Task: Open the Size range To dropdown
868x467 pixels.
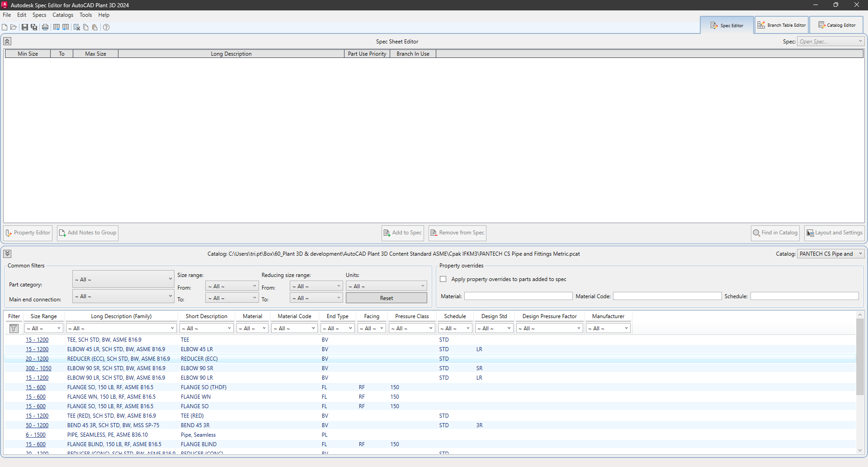Action: [x=232, y=298]
